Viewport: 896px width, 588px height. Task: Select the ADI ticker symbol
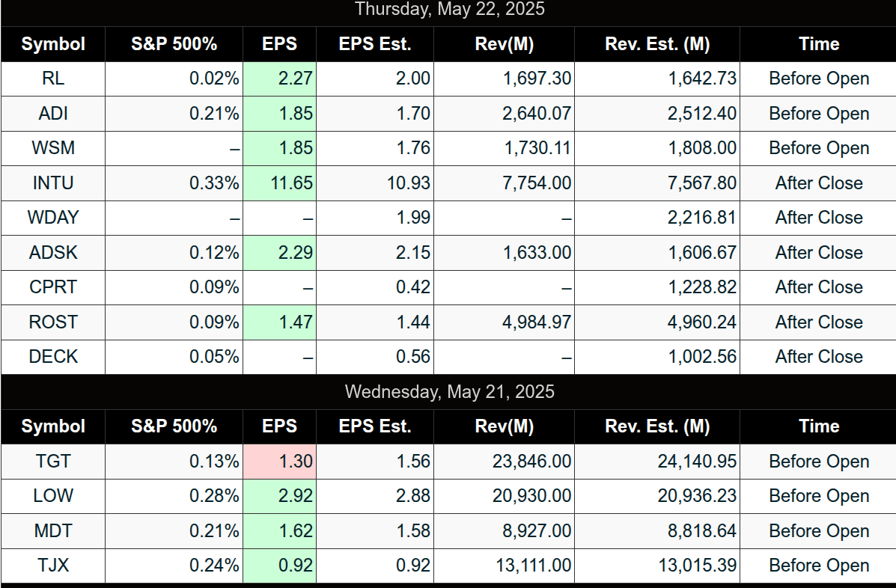point(53,113)
